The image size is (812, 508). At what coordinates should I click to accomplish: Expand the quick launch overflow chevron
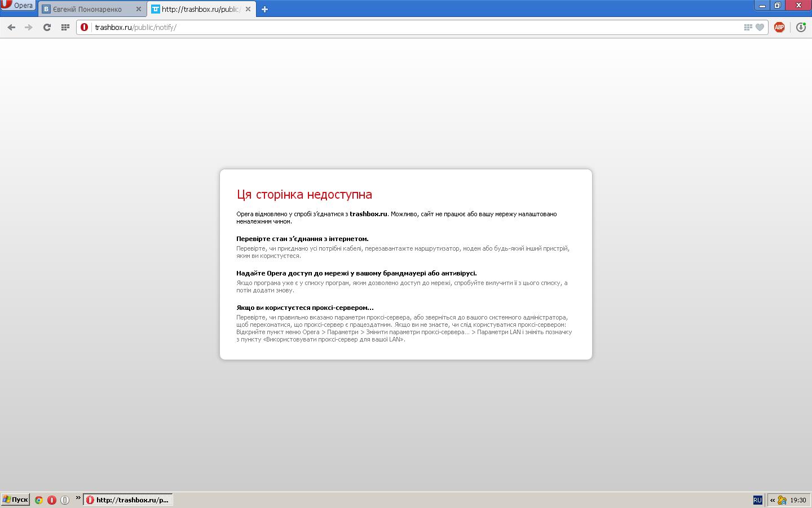coord(78,498)
